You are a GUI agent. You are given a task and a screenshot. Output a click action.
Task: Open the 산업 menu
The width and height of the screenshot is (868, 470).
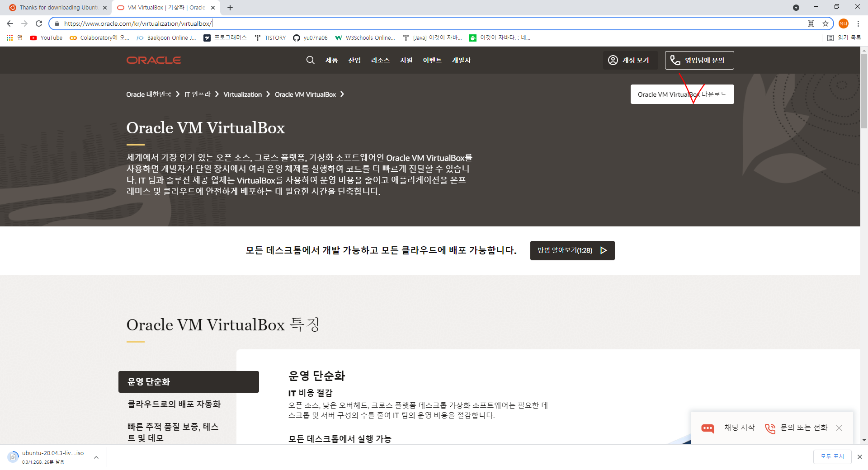pos(354,60)
